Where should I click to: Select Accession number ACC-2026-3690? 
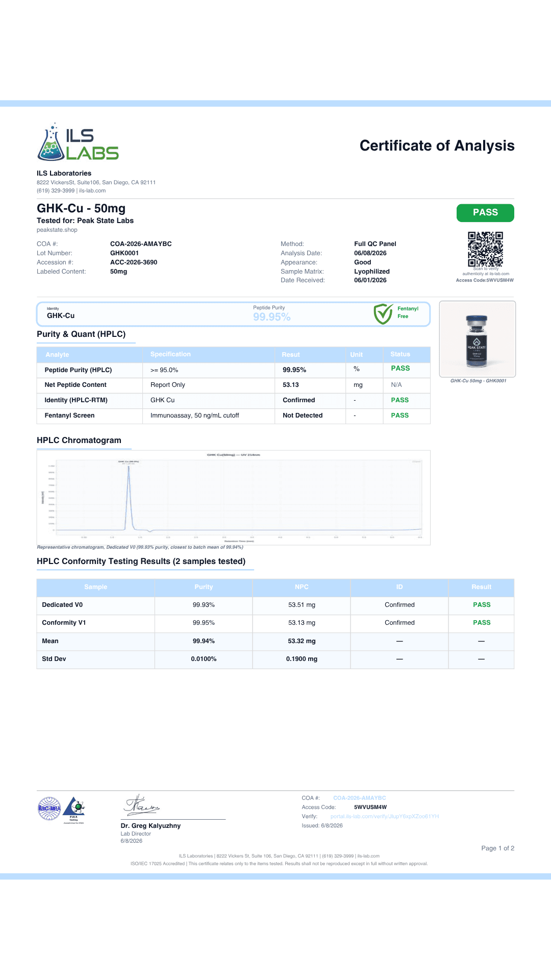[134, 262]
